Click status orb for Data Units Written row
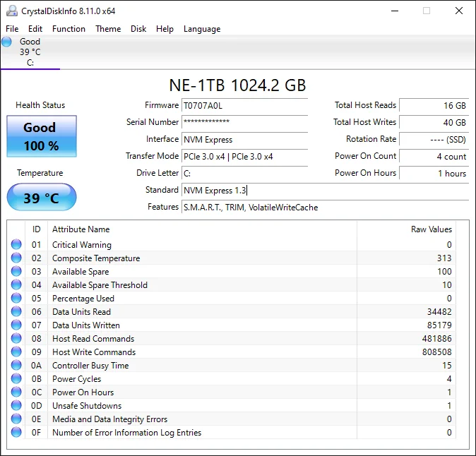This screenshot has width=476, height=456. point(16,325)
